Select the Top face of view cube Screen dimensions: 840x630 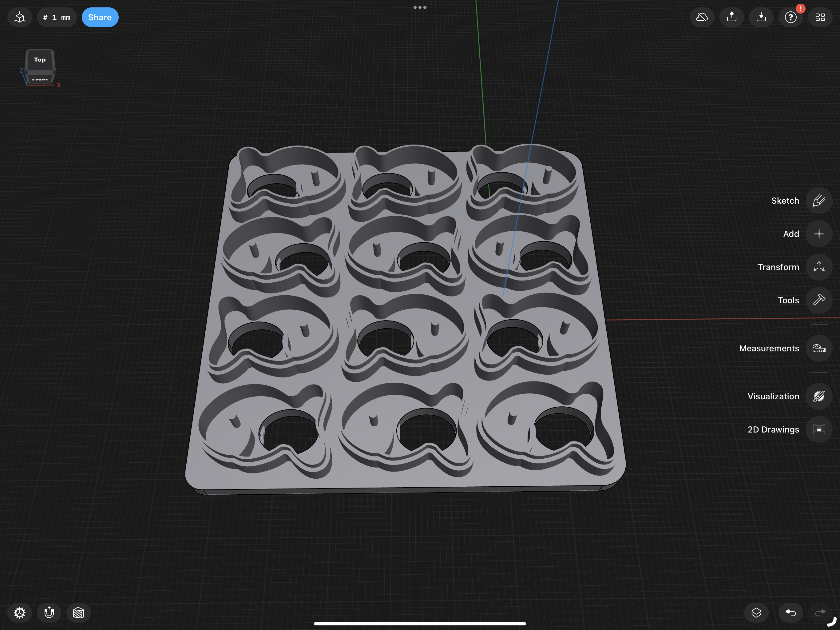[x=40, y=60]
